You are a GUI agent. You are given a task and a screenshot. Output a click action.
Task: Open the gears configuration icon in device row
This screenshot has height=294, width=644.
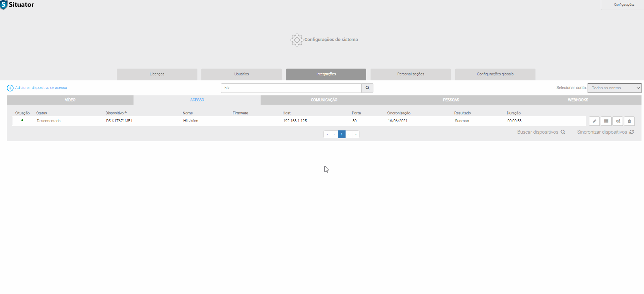click(x=618, y=121)
